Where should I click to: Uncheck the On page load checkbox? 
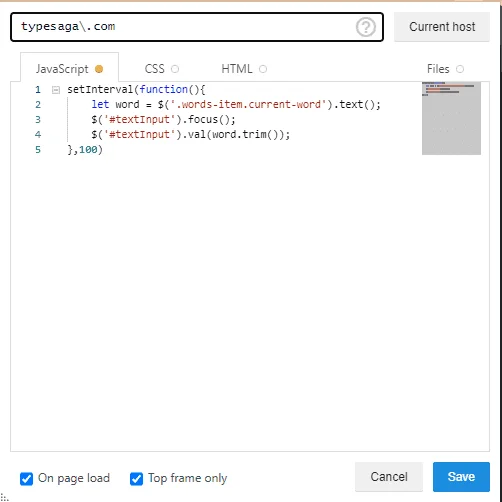click(26, 479)
